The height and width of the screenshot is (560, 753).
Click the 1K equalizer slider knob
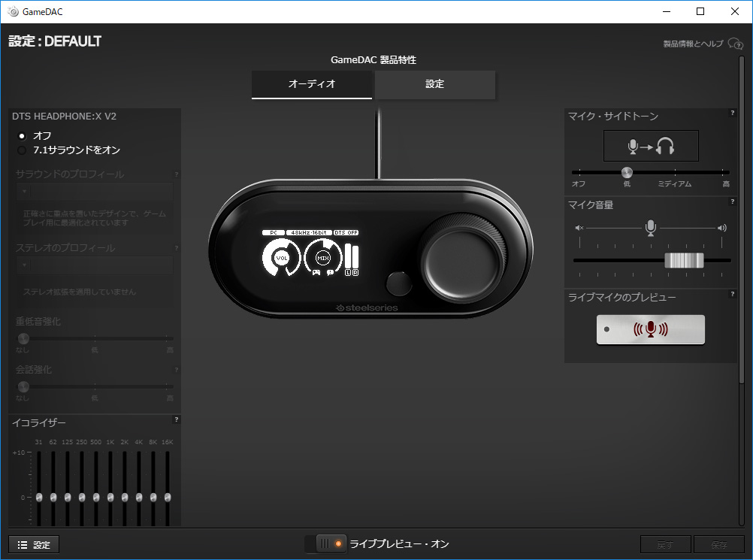point(110,497)
